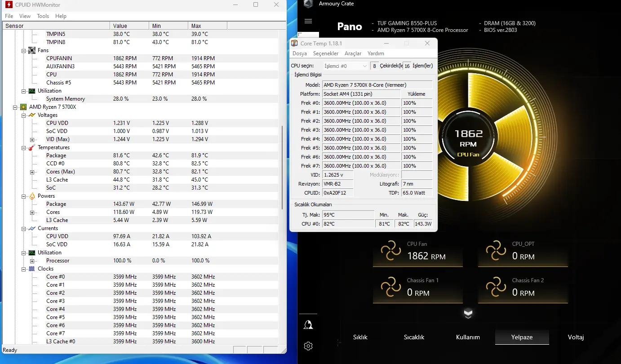The width and height of the screenshot is (621, 364).
Task: Click the HWMonitor lightning bolt title icon
Action: (9, 4)
